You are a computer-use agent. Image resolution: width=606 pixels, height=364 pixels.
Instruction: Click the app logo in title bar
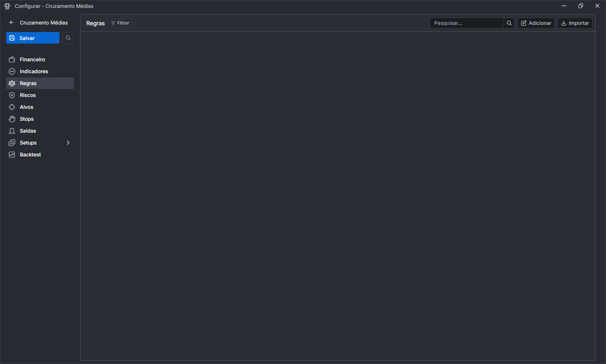click(7, 6)
